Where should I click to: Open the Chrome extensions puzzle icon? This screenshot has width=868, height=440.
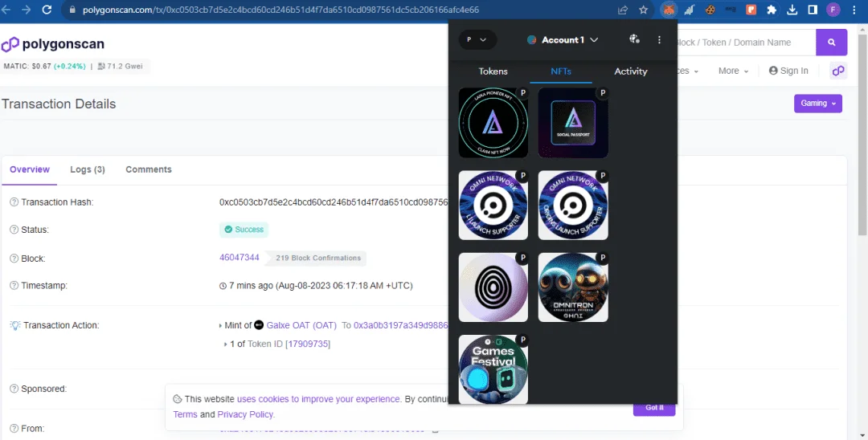pyautogui.click(x=771, y=10)
